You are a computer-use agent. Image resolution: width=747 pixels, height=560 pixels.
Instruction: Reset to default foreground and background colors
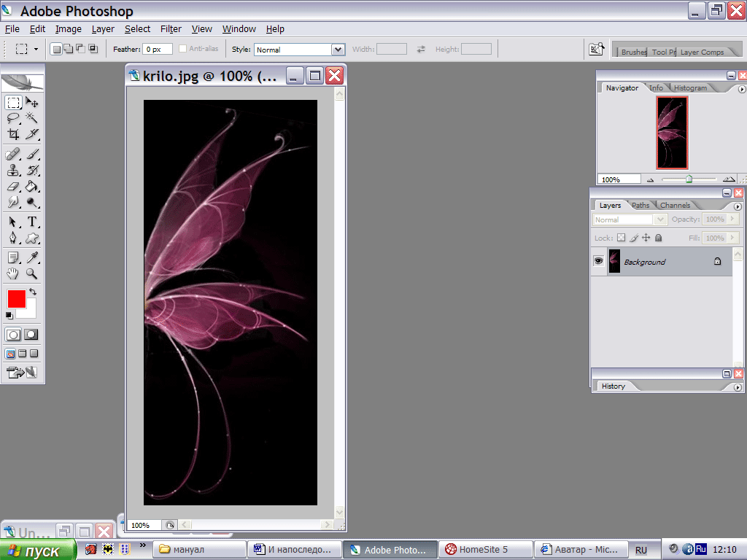9,315
